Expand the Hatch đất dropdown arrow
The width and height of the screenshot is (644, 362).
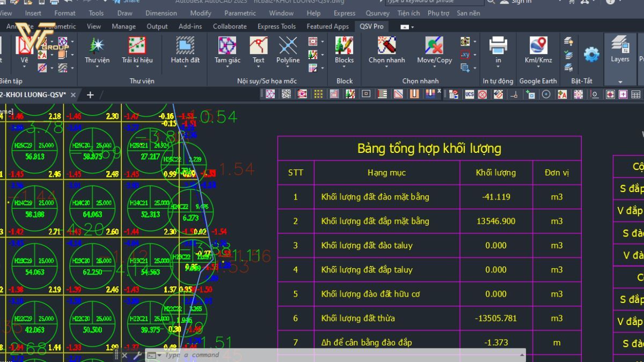[185, 67]
